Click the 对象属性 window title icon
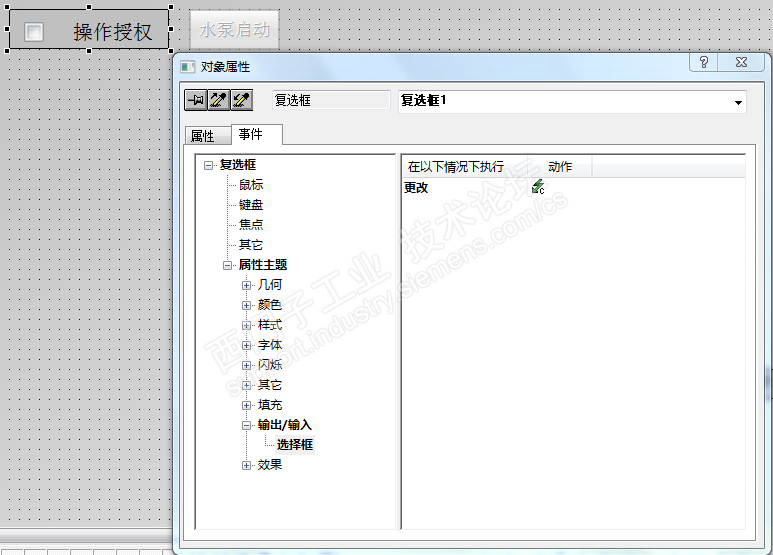The width and height of the screenshot is (773, 555). click(187, 67)
